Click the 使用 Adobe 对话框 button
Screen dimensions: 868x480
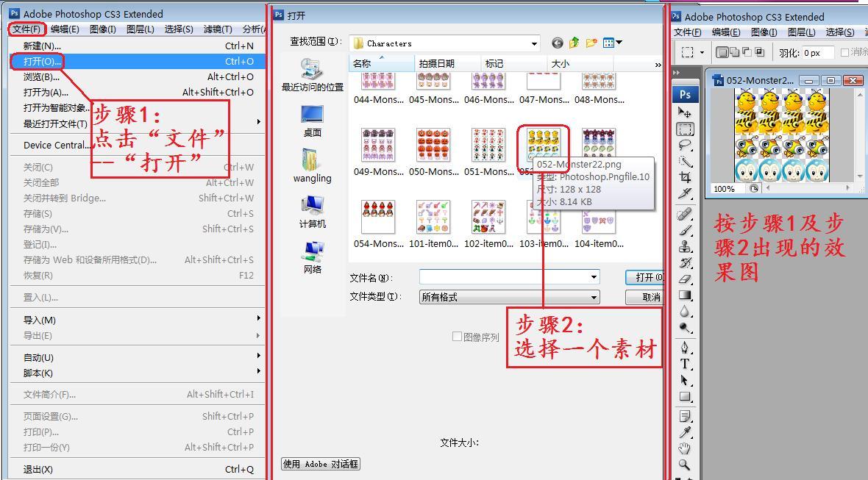tap(321, 464)
